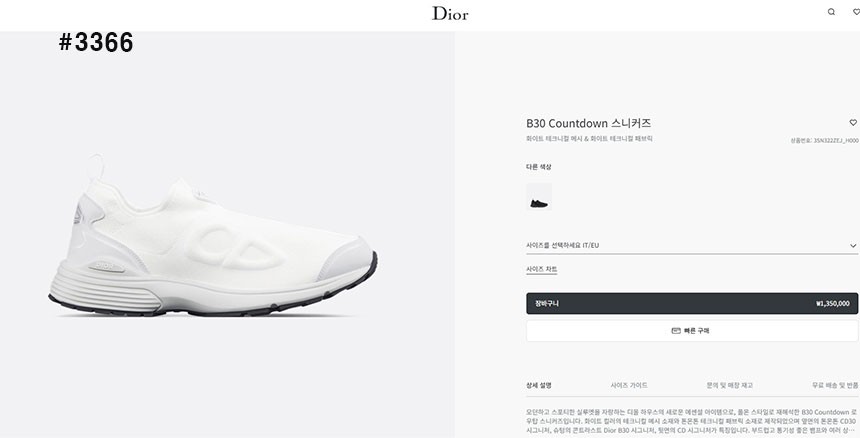
Task: Click the Dior logo
Action: point(450,13)
